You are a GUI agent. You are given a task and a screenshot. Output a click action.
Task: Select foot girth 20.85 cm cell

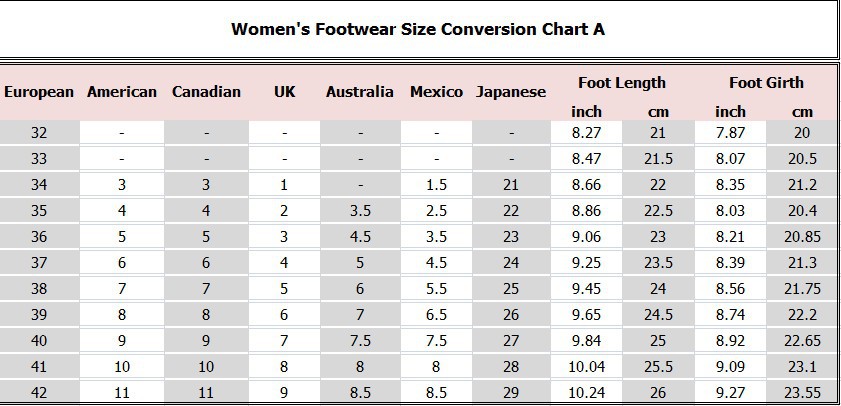click(802, 236)
